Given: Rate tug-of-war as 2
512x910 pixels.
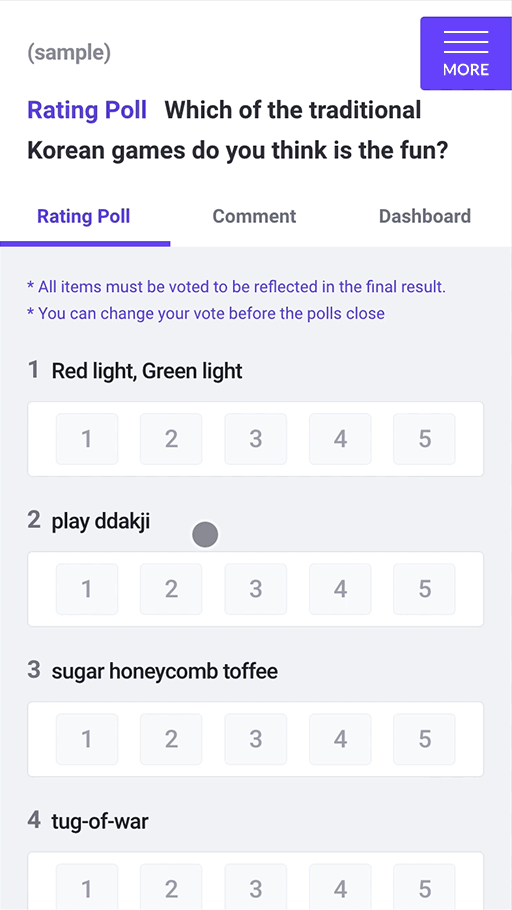Looking at the screenshot, I should point(171,888).
